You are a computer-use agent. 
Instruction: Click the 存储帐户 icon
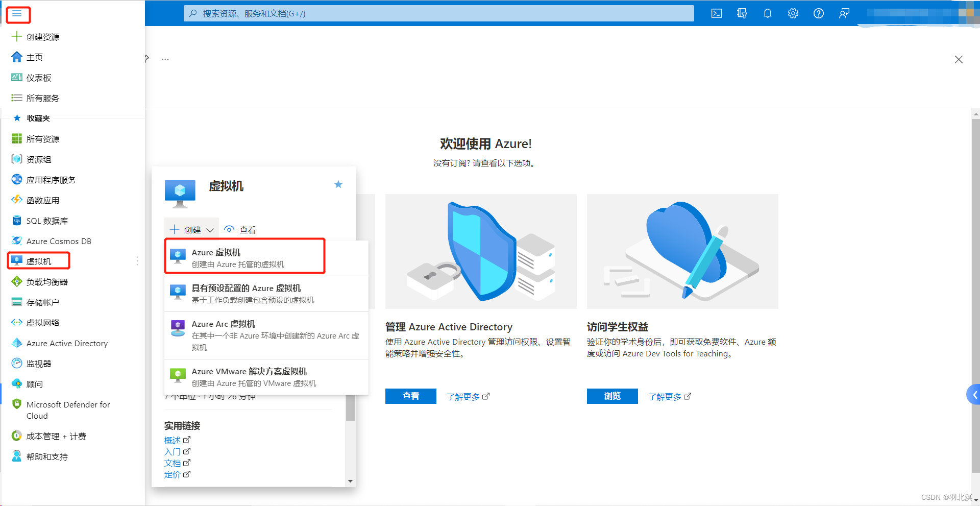pyautogui.click(x=17, y=302)
